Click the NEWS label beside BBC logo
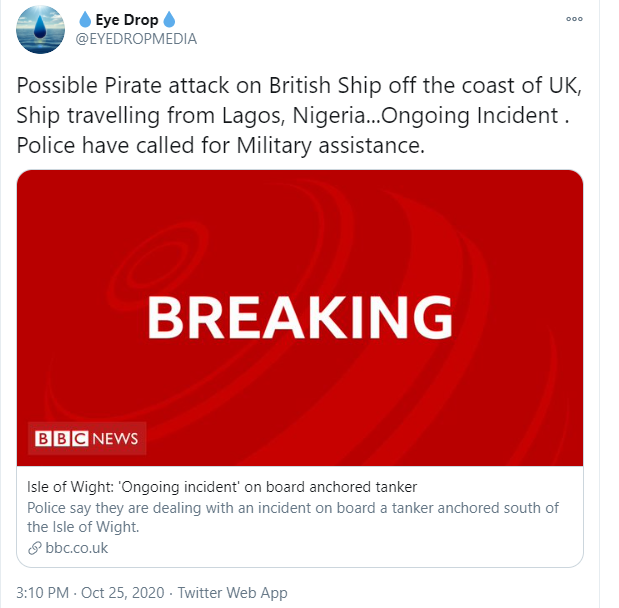Image resolution: width=619 pixels, height=608 pixels. (x=115, y=438)
